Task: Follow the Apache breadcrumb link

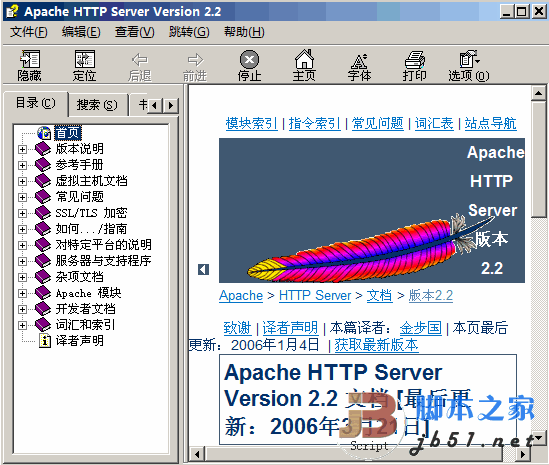Action: point(241,296)
